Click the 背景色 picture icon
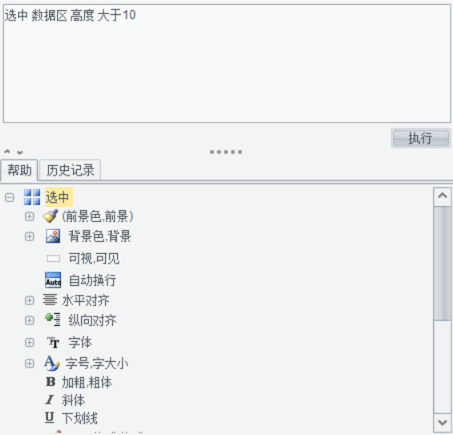453x435 pixels. (53, 236)
